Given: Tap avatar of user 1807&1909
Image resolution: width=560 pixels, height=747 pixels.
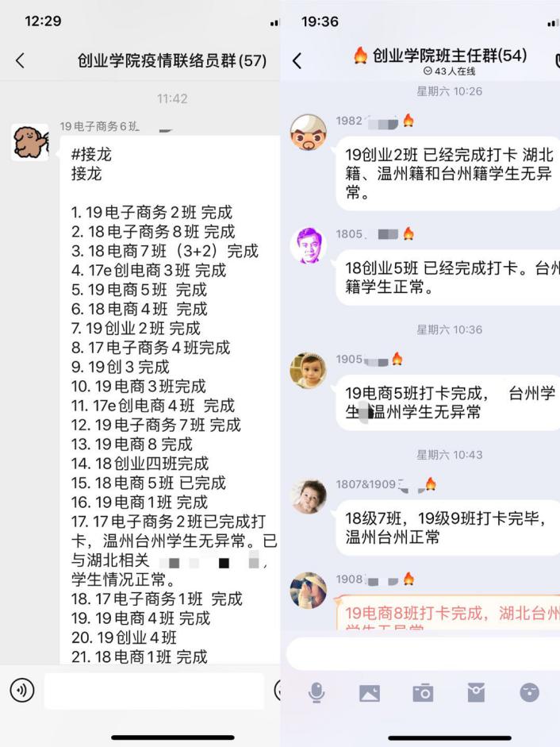Looking at the screenshot, I should point(309,496).
